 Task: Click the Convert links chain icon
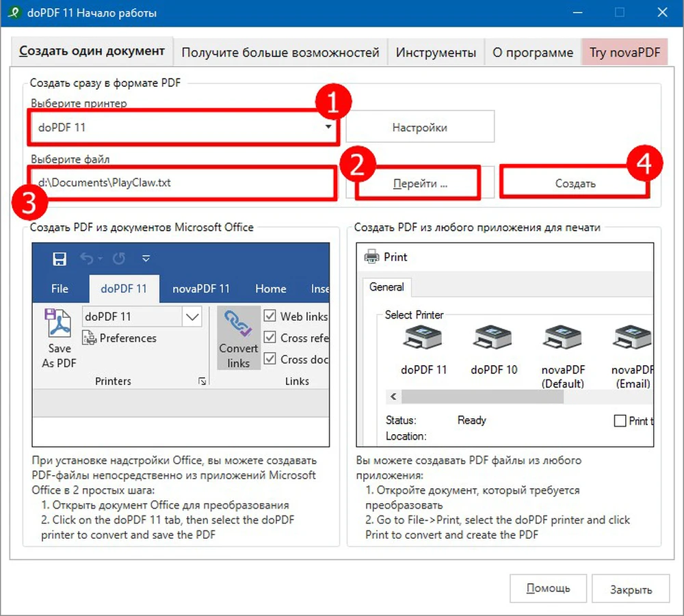(238, 324)
